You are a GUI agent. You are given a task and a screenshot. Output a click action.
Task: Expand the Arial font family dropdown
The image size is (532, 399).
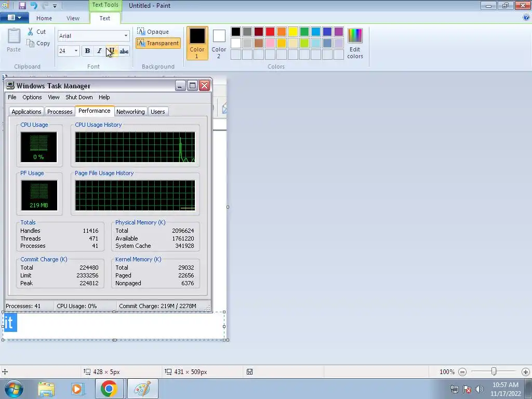[x=126, y=36]
